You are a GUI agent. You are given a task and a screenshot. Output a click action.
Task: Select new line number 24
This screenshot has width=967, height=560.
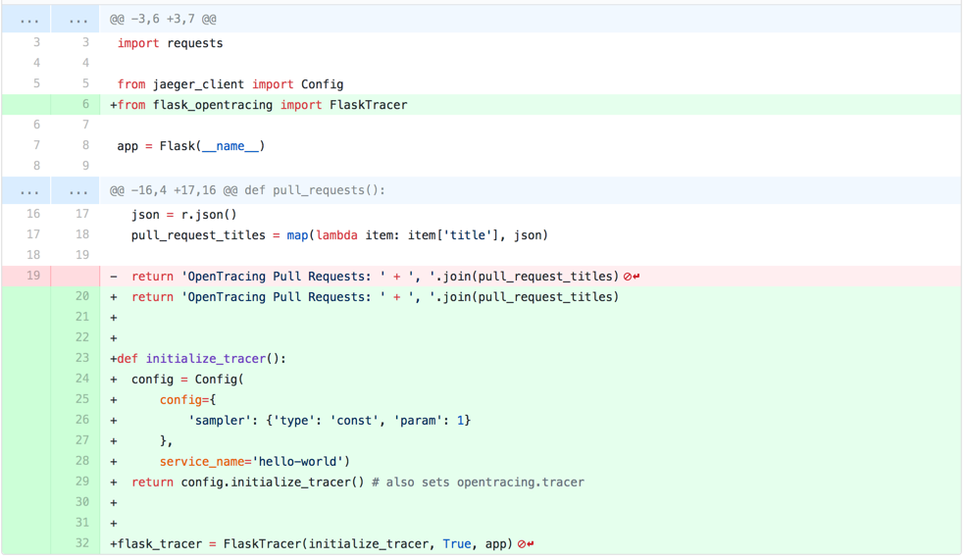tap(82, 379)
